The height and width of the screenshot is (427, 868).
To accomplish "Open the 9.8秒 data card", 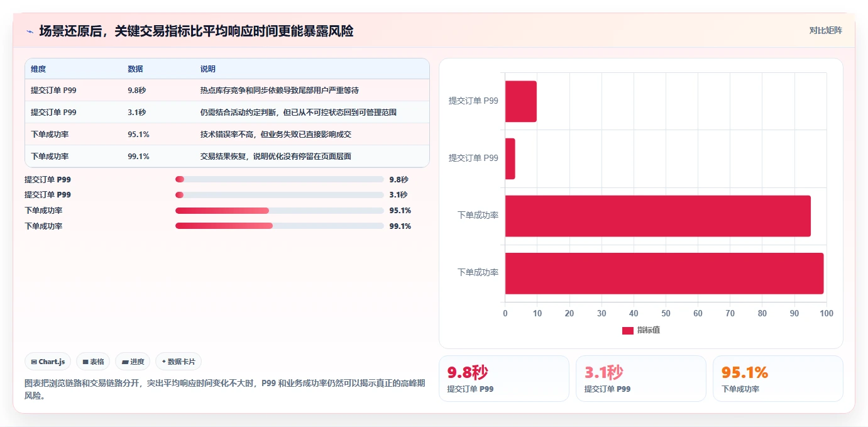I will coord(503,379).
